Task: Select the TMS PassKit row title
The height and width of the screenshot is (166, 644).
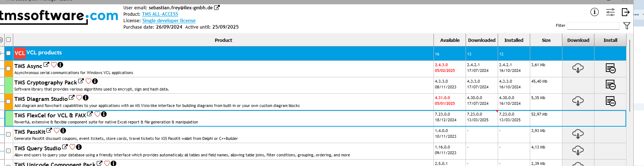Action: pos(30,132)
